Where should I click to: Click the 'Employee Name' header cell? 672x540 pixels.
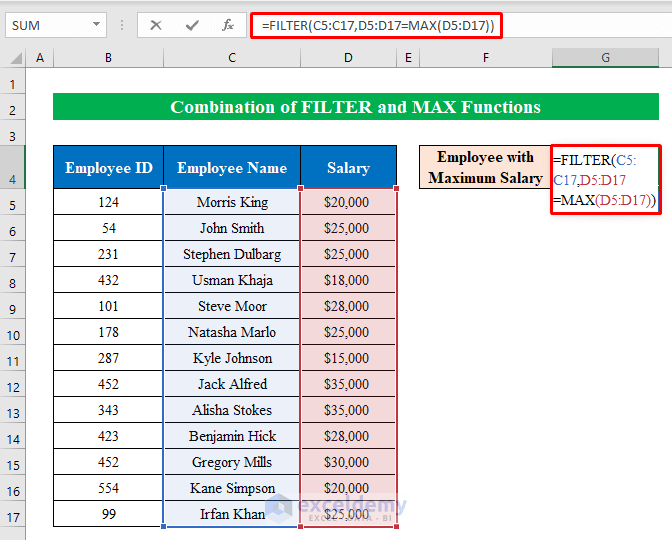(232, 167)
